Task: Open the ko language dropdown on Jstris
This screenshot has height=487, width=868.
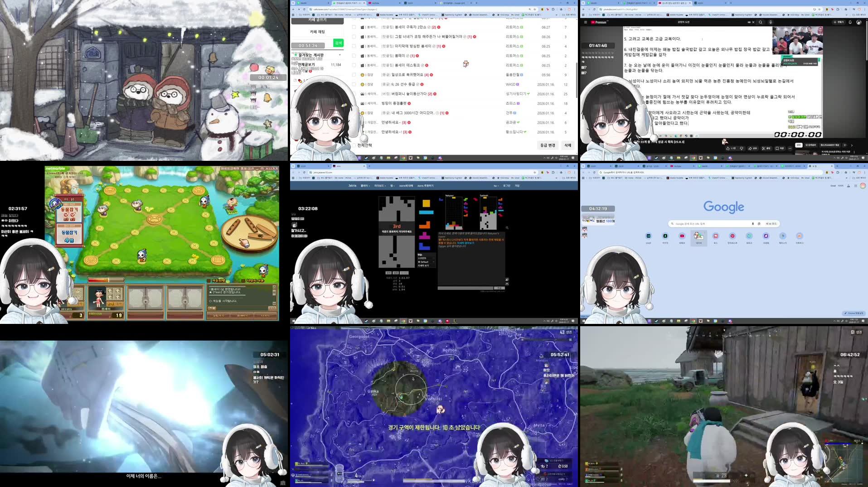Action: 495,185
